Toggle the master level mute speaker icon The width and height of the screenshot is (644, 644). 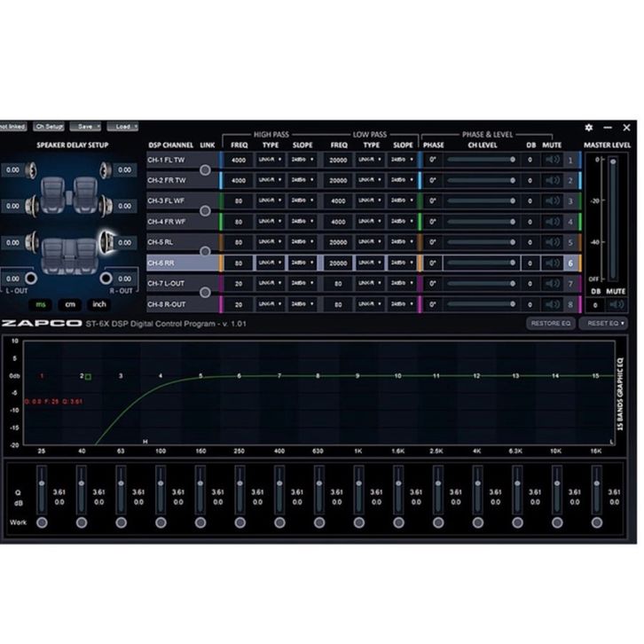click(x=616, y=304)
